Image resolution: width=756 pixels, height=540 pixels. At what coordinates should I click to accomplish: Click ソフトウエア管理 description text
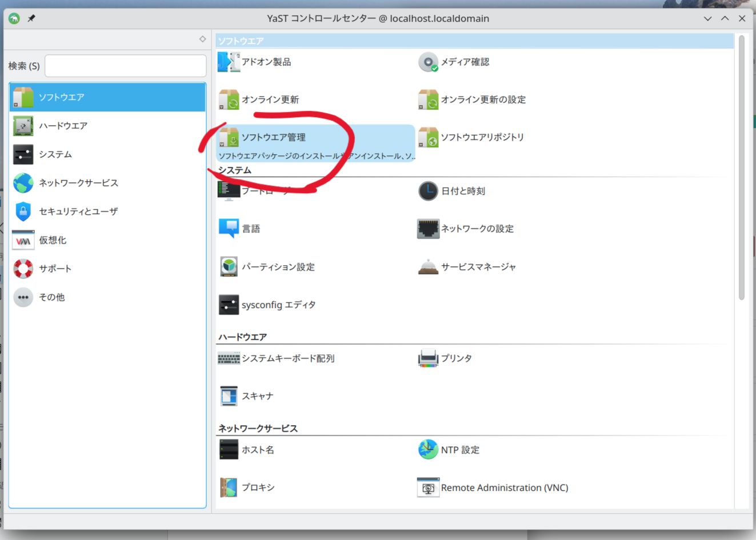(x=317, y=156)
